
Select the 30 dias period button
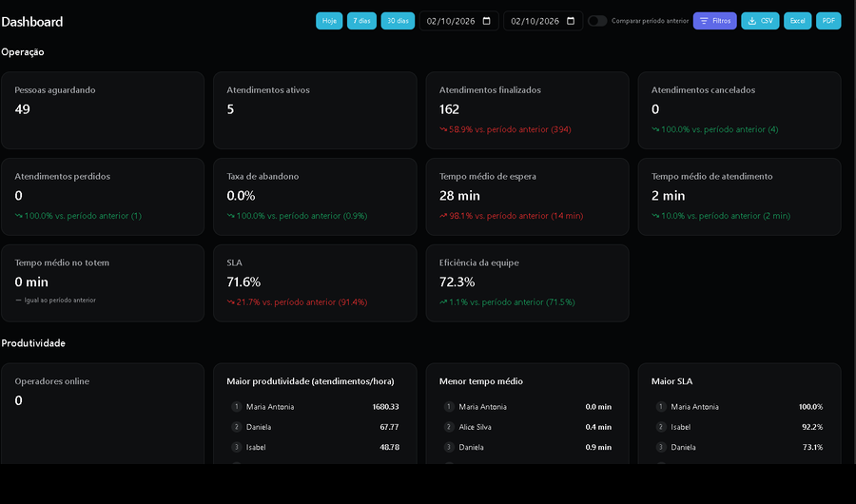(x=398, y=21)
